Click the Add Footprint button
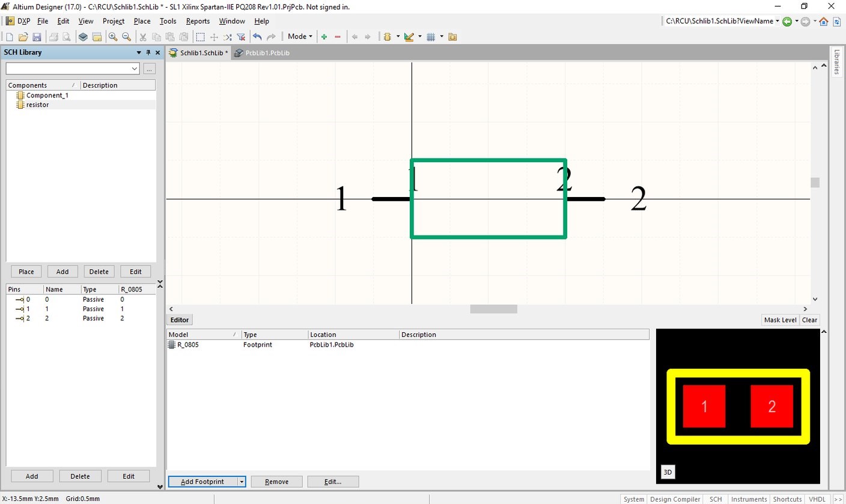 pos(202,482)
